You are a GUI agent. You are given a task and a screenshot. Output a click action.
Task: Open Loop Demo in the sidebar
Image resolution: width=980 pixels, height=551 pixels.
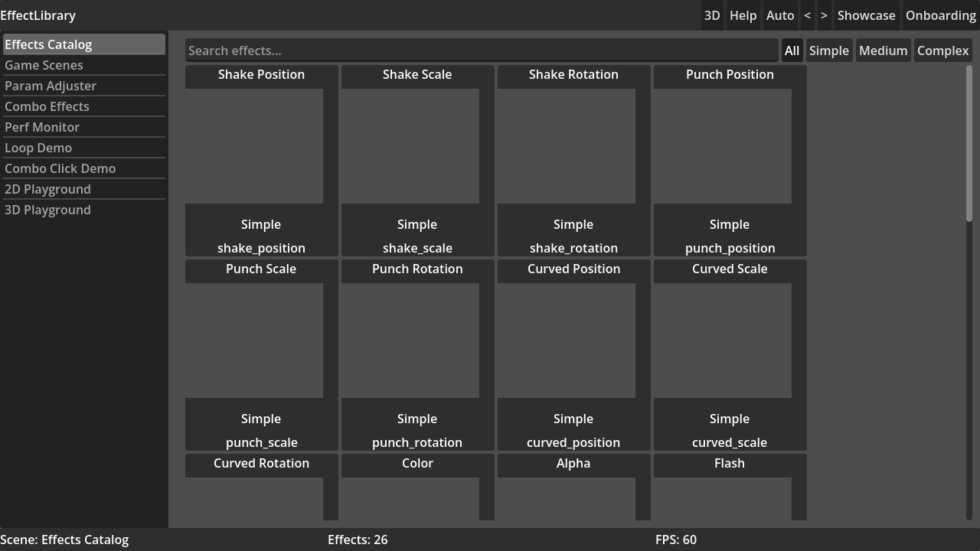coord(84,148)
